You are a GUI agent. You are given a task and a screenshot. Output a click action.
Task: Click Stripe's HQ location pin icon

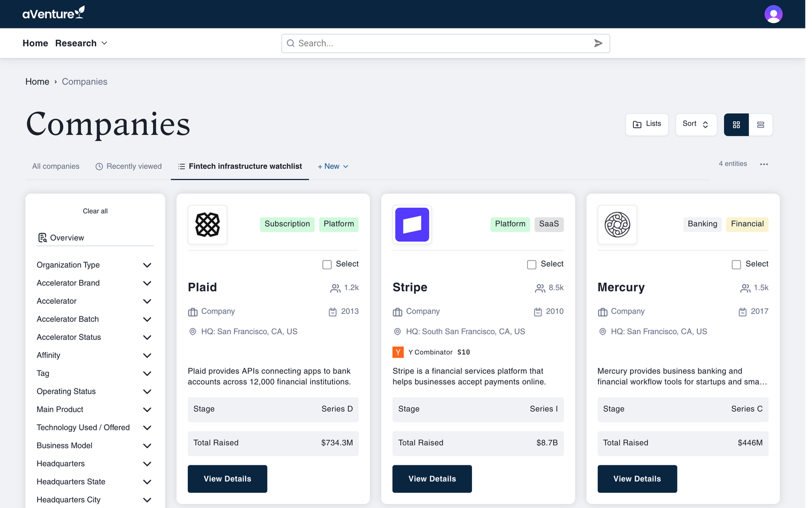click(x=397, y=332)
